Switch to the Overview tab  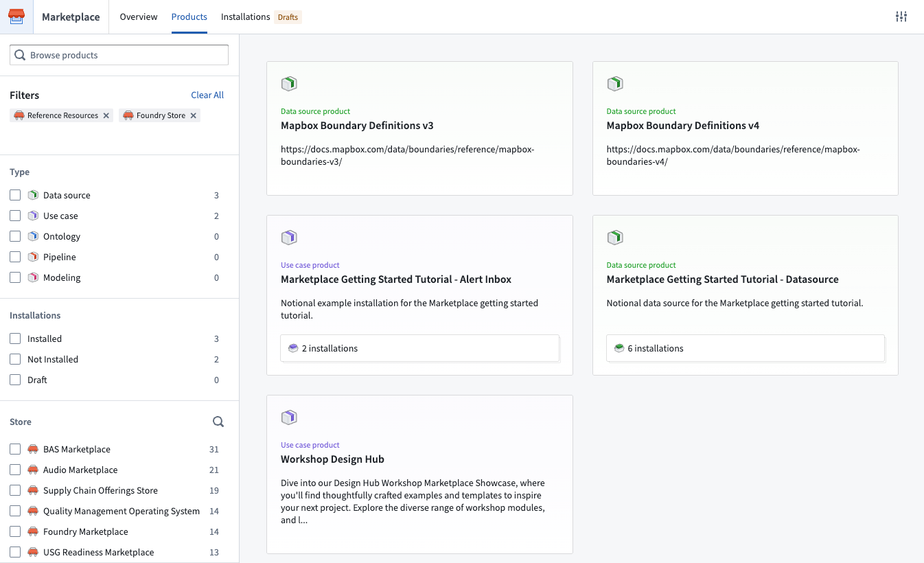click(139, 16)
